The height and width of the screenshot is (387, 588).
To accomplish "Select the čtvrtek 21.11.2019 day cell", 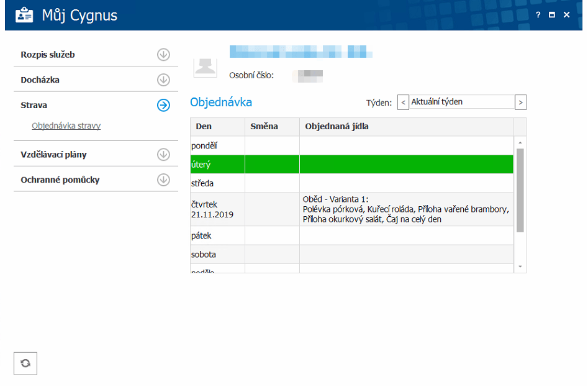I will 217,209.
